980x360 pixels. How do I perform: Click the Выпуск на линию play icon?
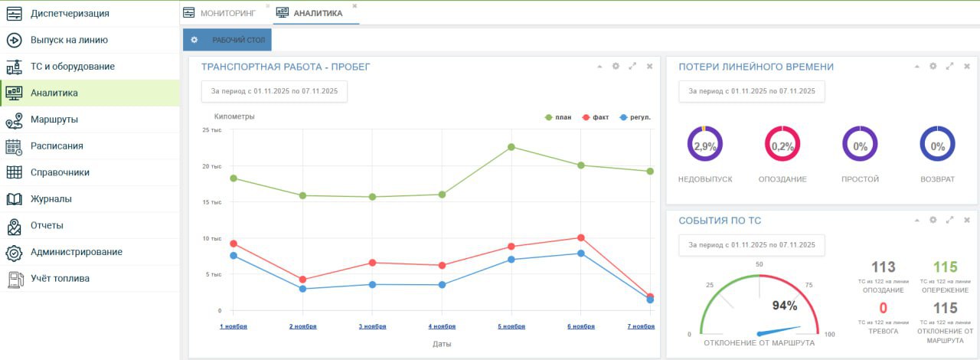point(14,40)
